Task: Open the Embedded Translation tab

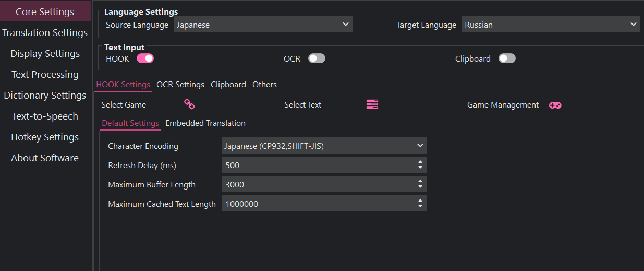Action: tap(205, 123)
